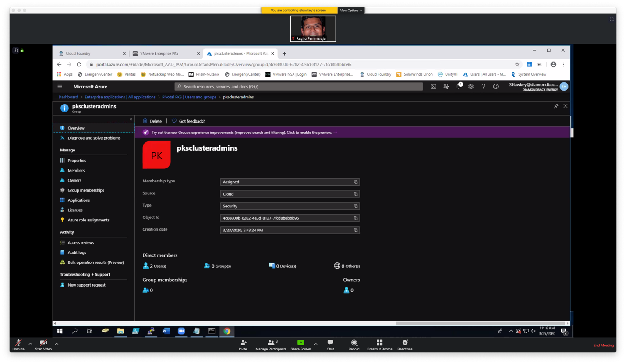The height and width of the screenshot is (364, 626).
Task: Open PowerShell from Windows taskbar
Action: click(136, 331)
